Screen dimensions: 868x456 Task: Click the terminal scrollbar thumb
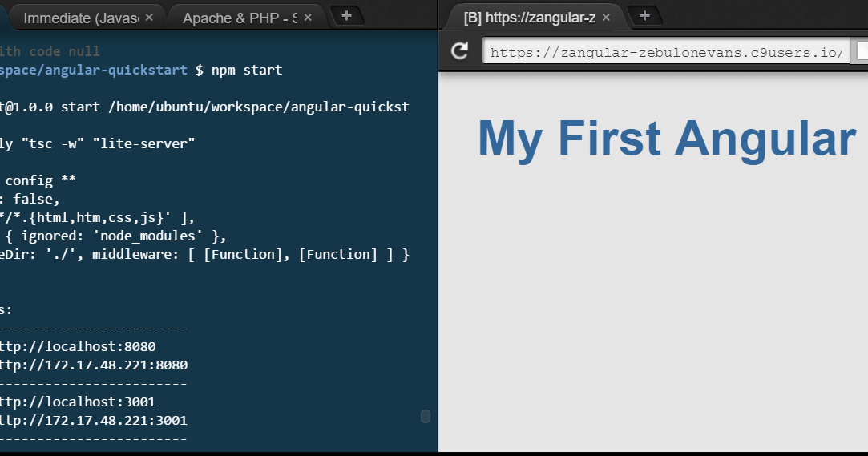tap(426, 416)
